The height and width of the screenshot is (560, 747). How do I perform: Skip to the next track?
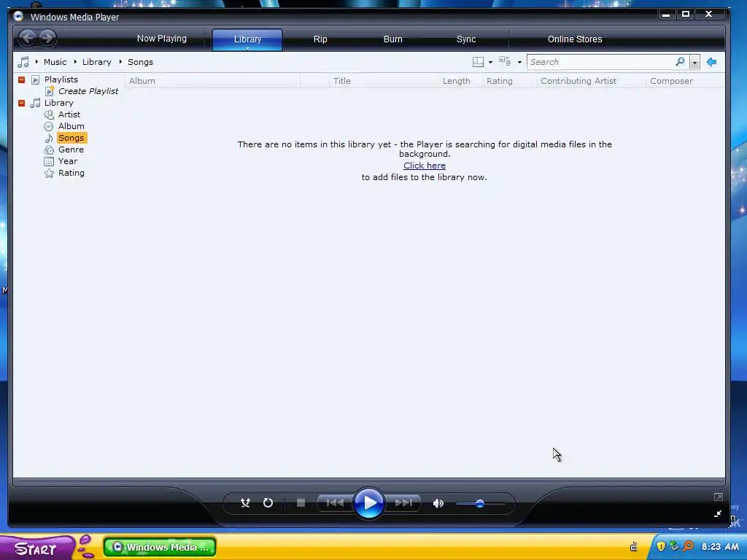[403, 503]
